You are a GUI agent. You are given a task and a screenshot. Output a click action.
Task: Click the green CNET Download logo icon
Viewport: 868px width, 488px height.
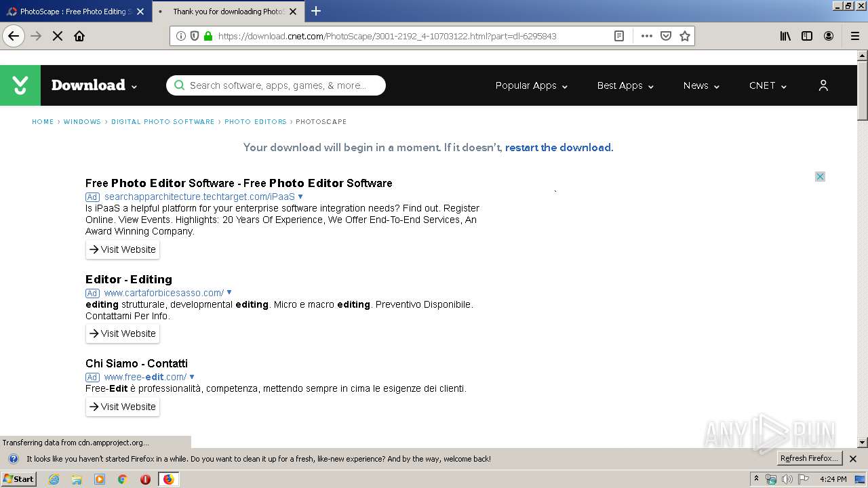tap(20, 85)
